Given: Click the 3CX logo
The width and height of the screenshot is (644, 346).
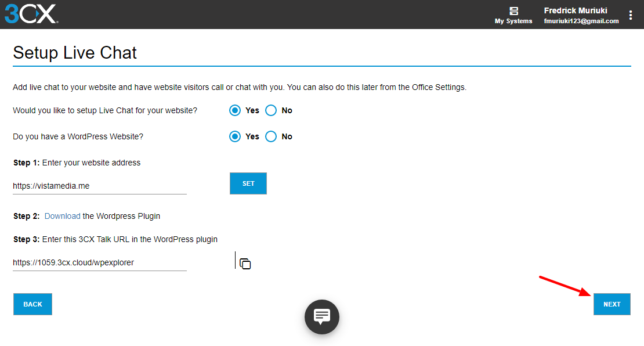Looking at the screenshot, I should tap(31, 14).
